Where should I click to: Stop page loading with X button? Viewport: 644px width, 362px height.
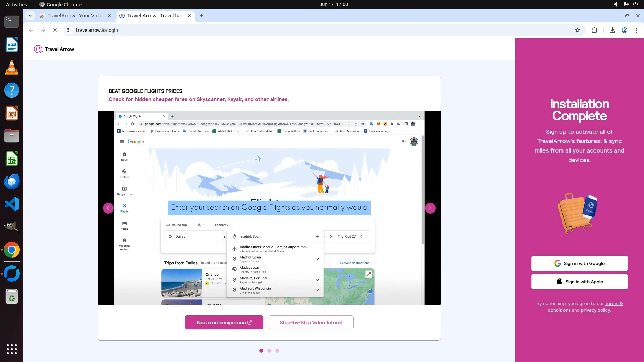(x=55, y=30)
